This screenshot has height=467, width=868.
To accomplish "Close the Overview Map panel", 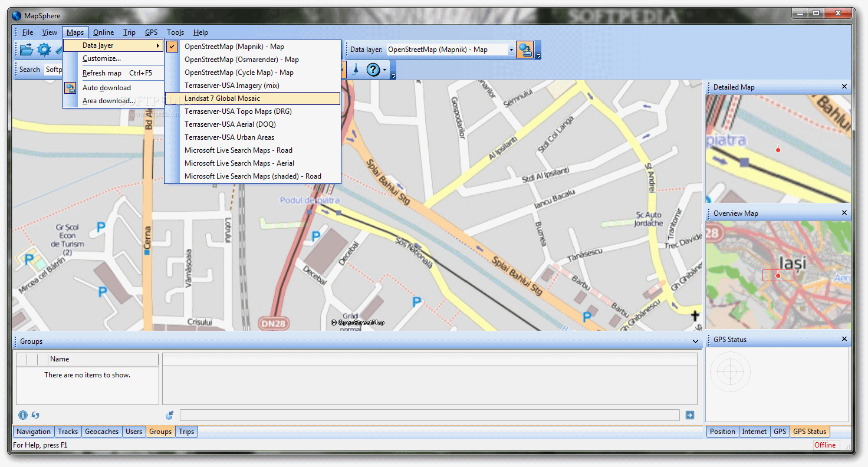I will (x=844, y=213).
